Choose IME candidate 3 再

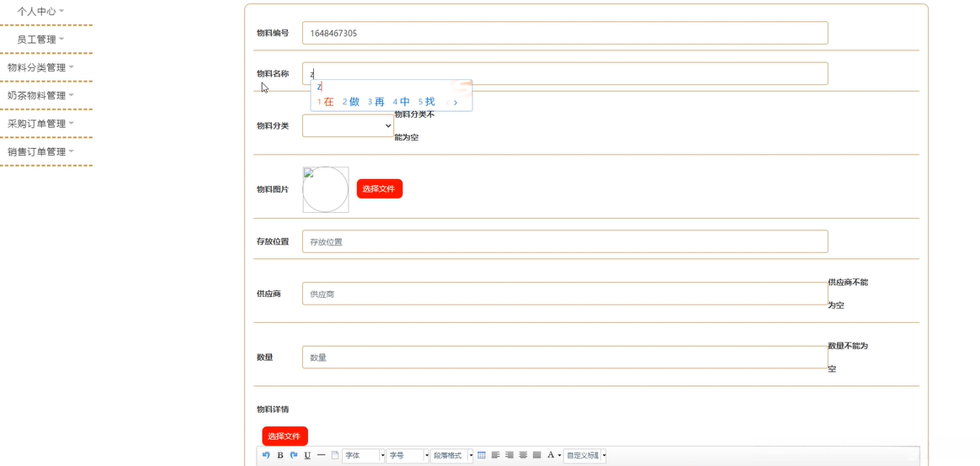tap(376, 102)
